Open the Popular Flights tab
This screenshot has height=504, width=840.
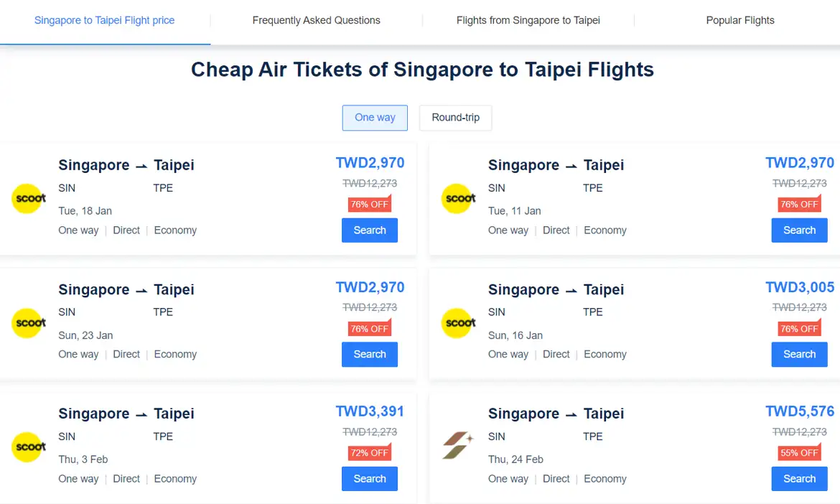(739, 20)
